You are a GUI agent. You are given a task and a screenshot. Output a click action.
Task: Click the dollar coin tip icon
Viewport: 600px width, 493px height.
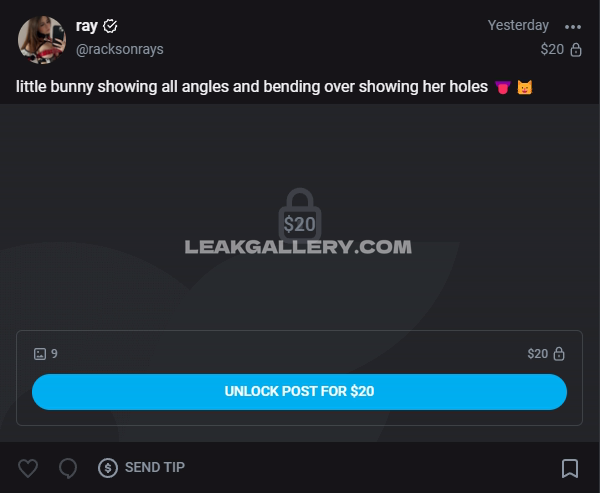[x=108, y=468]
